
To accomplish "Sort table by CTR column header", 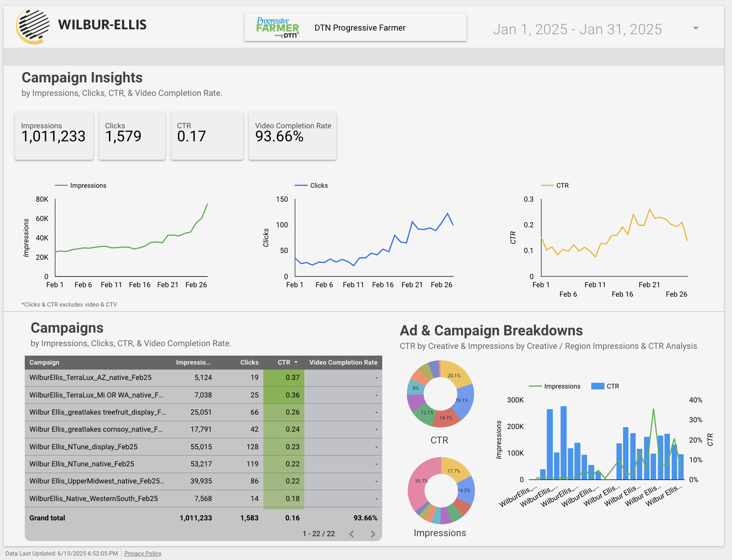I will [284, 362].
